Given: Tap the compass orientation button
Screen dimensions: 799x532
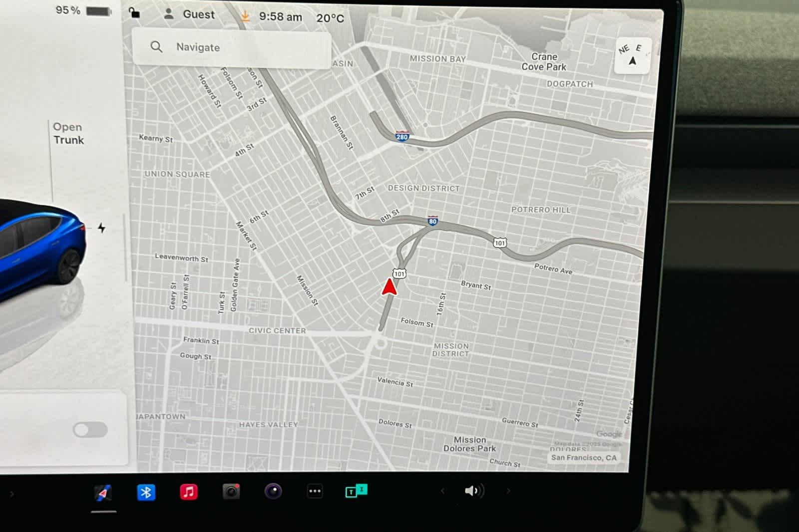Looking at the screenshot, I should (633, 55).
